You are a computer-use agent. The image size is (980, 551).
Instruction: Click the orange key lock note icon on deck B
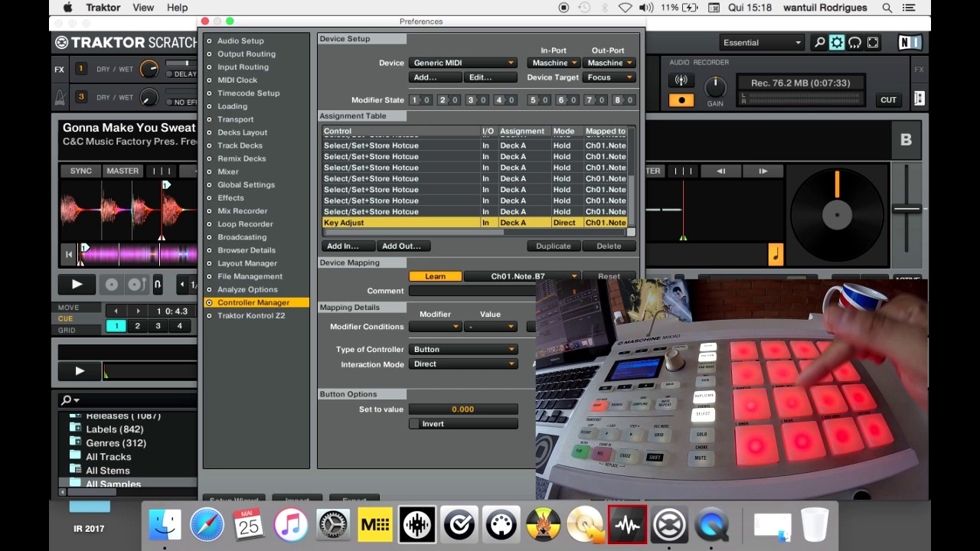click(x=776, y=254)
